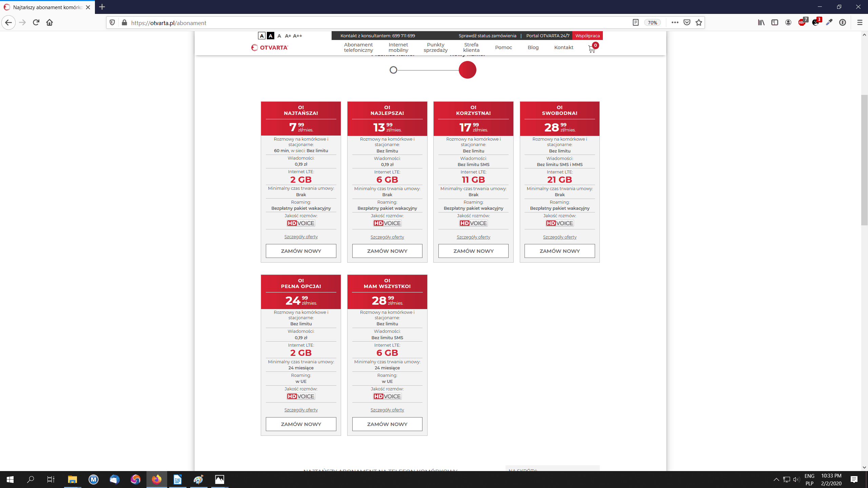View Szczegóły oferty for SWOBODNA plan
The width and height of the screenshot is (868, 488).
559,237
